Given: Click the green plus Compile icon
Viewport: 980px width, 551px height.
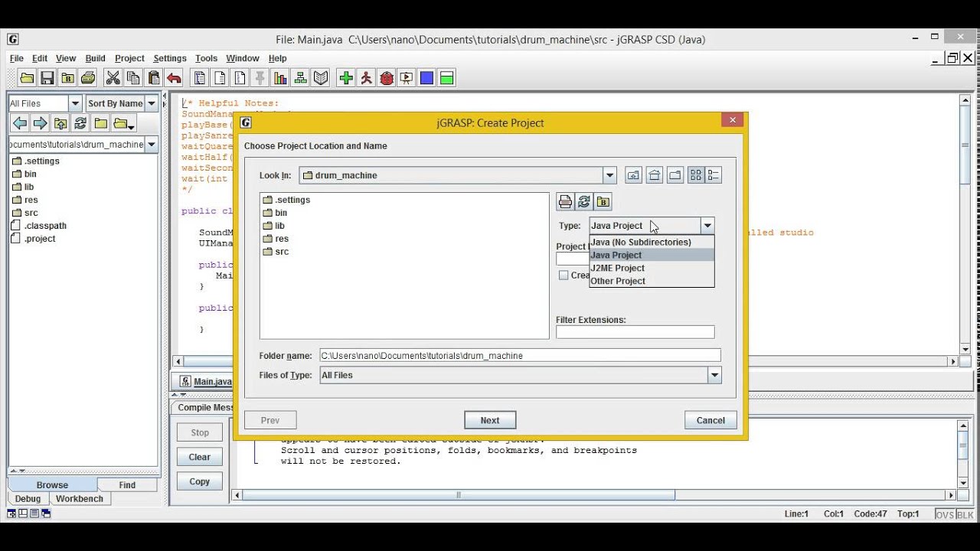Looking at the screenshot, I should 346,77.
